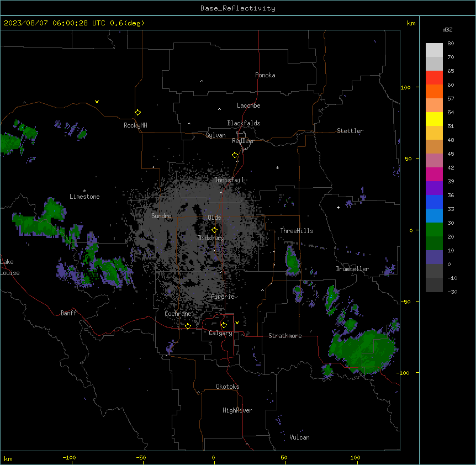Click the green echo south of ThreeHills

click(x=293, y=261)
